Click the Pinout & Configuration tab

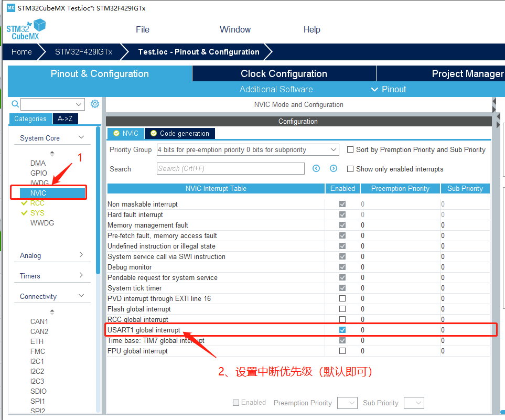pos(100,74)
